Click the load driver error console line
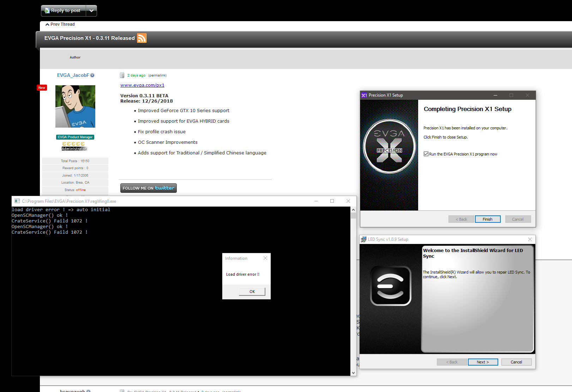The width and height of the screenshot is (572, 392). pyautogui.click(x=61, y=210)
